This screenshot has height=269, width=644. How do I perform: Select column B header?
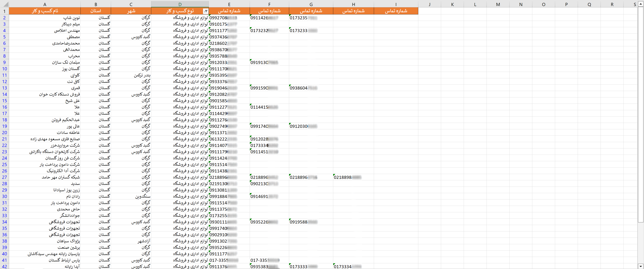tap(96, 4)
